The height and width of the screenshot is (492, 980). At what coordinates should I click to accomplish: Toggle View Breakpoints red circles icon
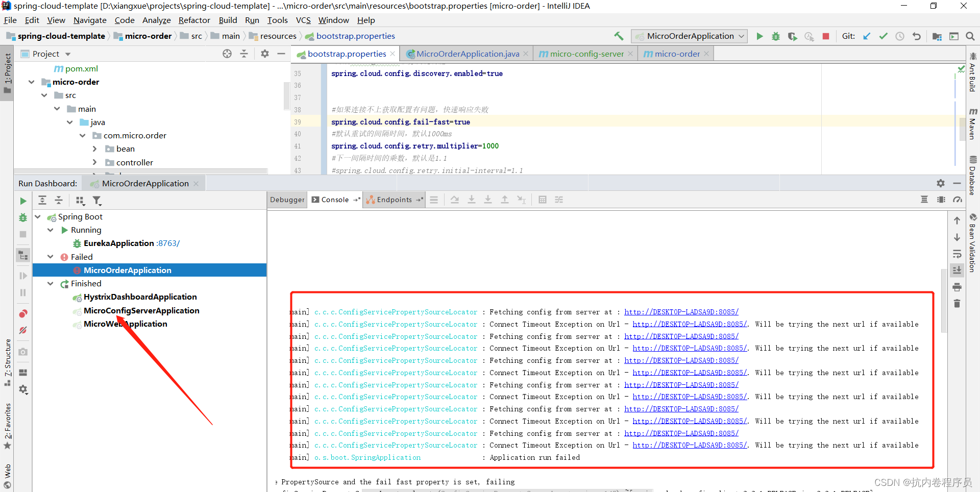coord(23,313)
